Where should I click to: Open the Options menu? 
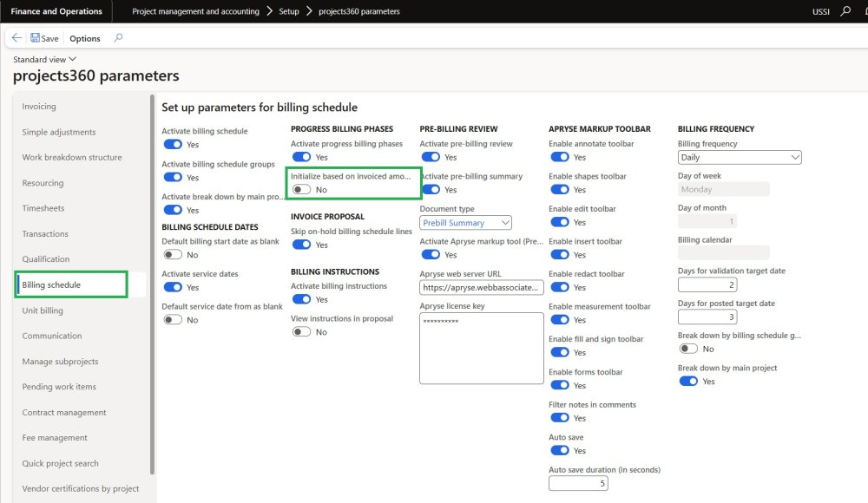[85, 38]
